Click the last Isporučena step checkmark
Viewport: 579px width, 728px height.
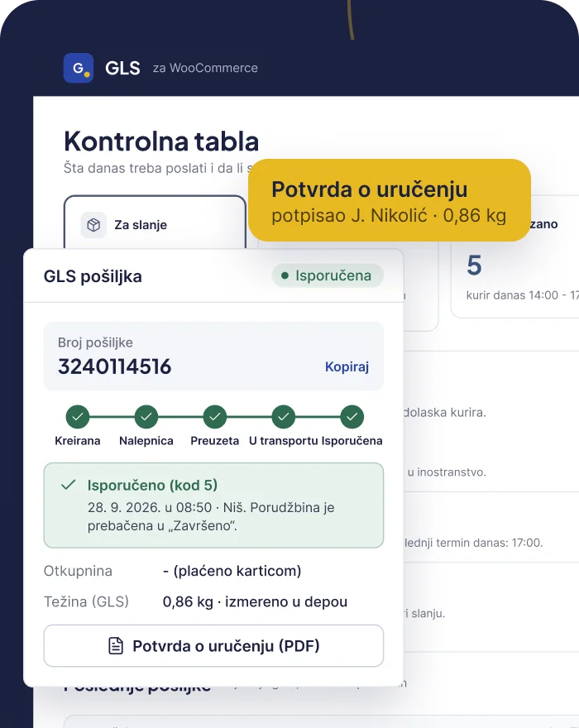[352, 416]
